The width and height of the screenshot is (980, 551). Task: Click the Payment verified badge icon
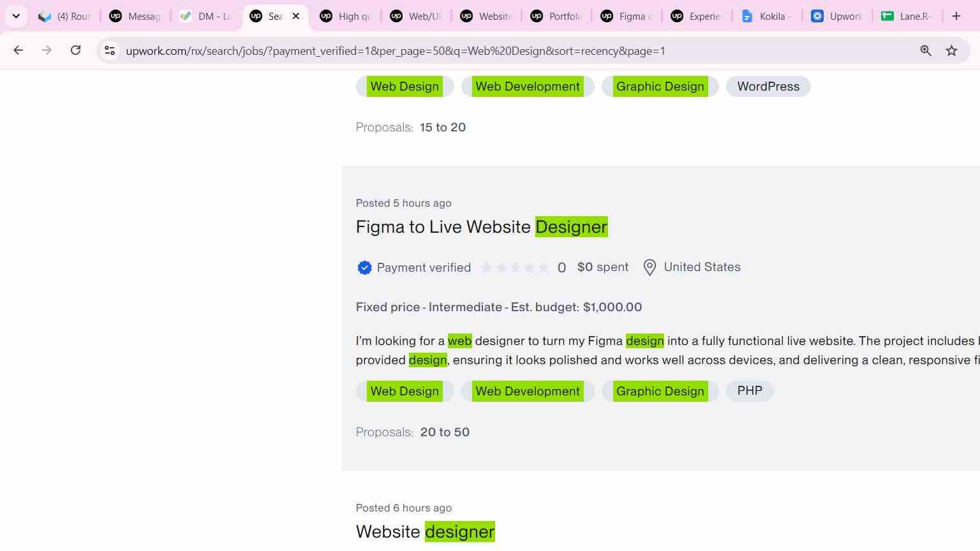364,268
